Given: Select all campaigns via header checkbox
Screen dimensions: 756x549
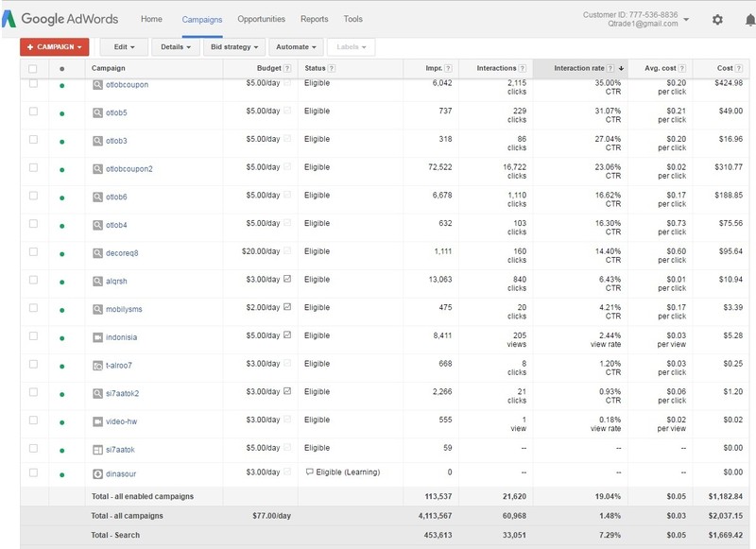Looking at the screenshot, I should [34, 68].
